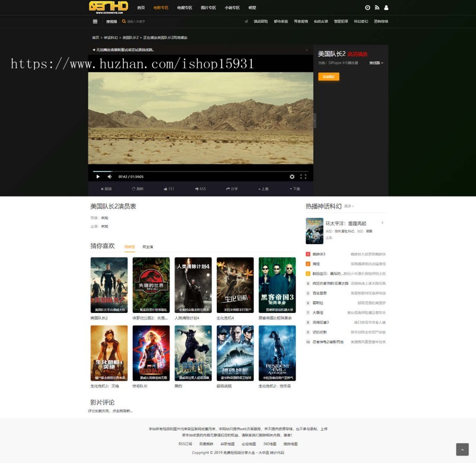Open 小说专区 navigation item
This screenshot has width=476, height=463.
coord(232,7)
